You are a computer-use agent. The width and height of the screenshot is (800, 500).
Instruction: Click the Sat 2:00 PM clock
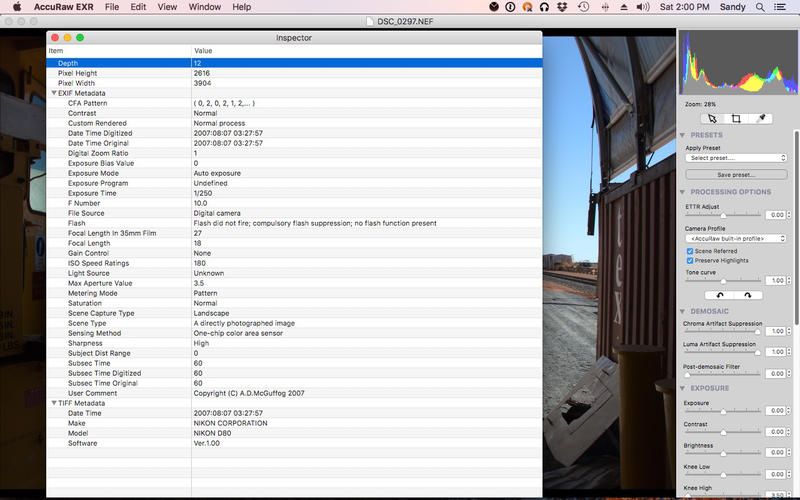[x=685, y=7]
